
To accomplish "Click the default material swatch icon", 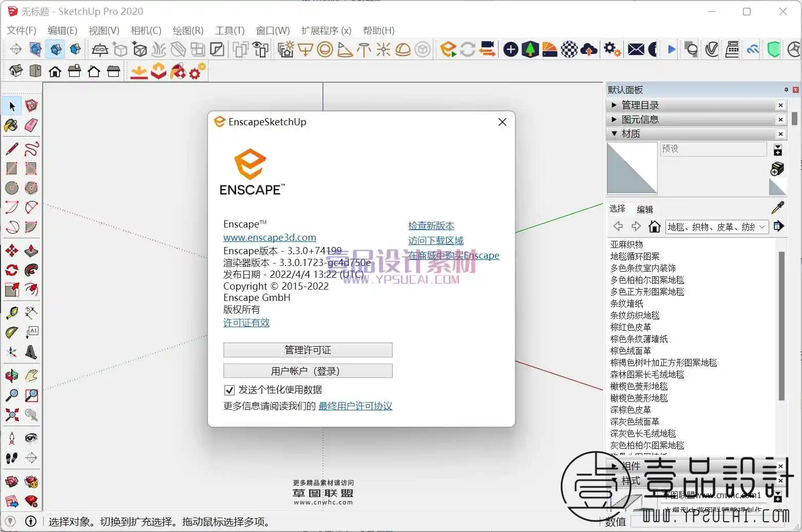I will click(777, 186).
